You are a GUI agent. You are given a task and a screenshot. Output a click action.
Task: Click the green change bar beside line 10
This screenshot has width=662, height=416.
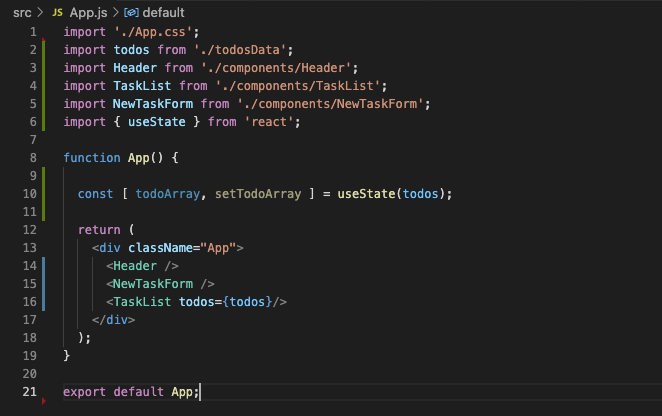[43, 194]
